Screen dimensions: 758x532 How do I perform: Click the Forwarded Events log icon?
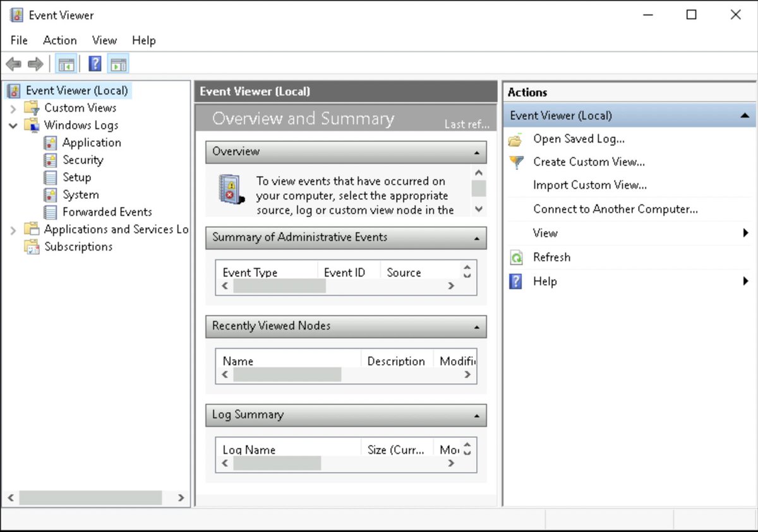[51, 212]
